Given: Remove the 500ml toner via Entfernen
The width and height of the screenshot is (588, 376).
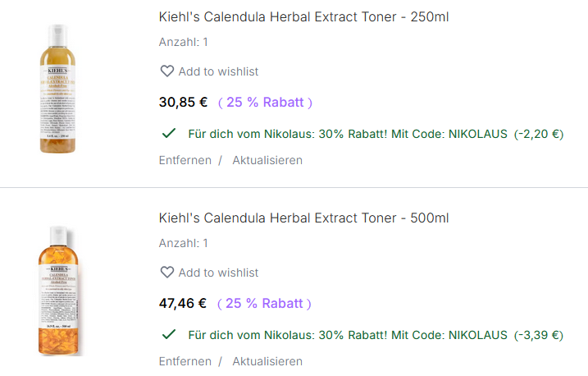Looking at the screenshot, I should click(x=185, y=361).
